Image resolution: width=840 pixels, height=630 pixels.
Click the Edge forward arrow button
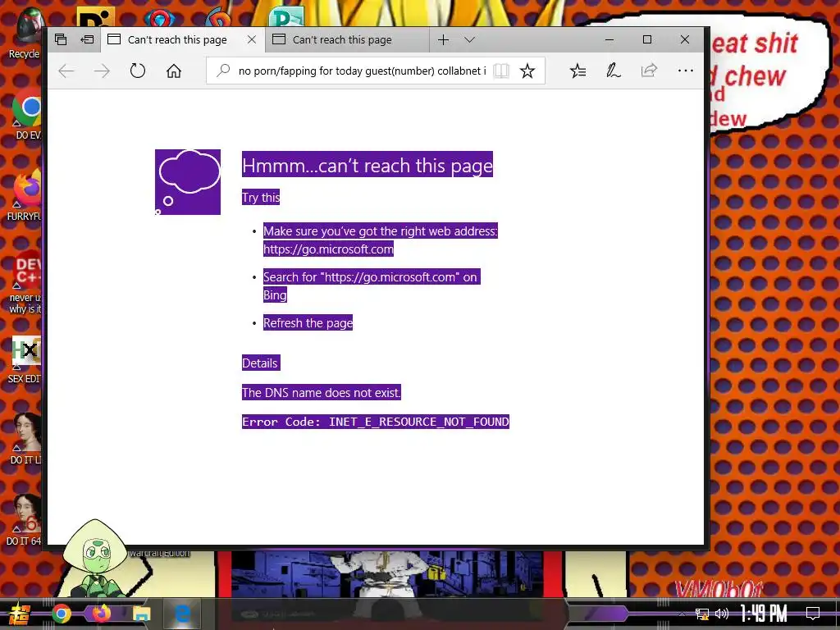click(x=102, y=71)
